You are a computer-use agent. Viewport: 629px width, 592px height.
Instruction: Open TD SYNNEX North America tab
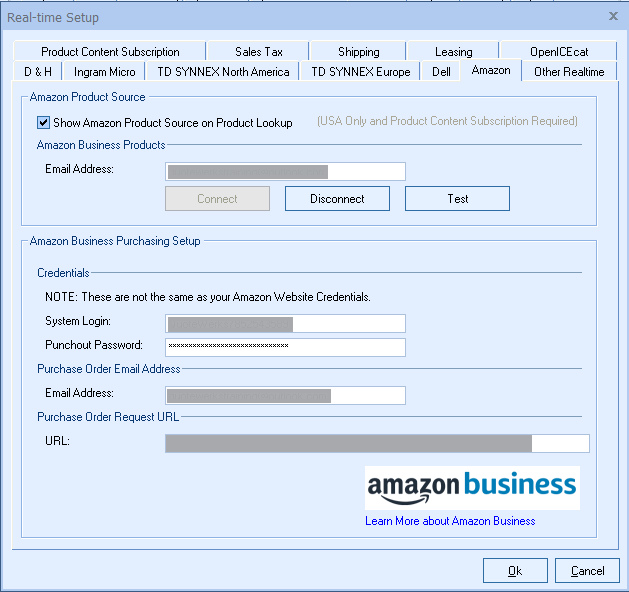[x=223, y=72]
